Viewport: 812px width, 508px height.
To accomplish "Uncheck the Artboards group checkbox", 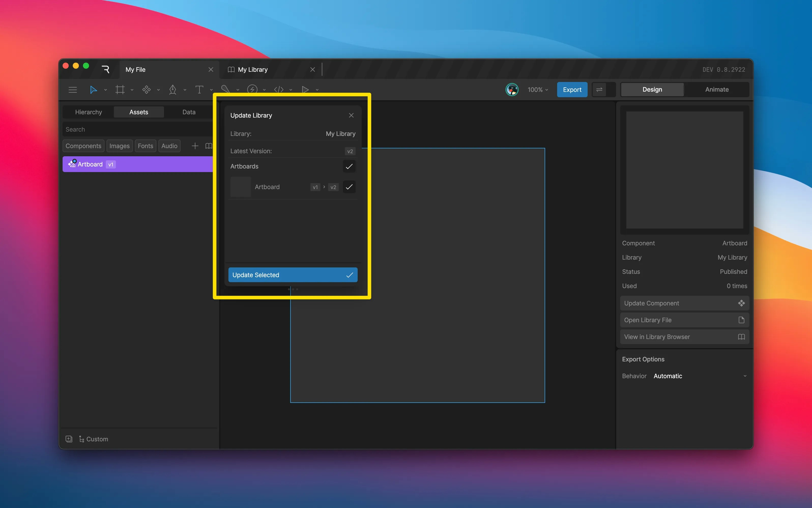I will click(x=349, y=166).
